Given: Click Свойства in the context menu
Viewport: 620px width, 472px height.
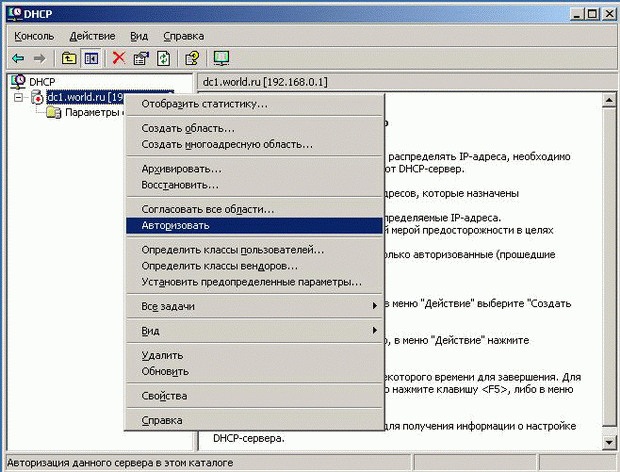Looking at the screenshot, I should pyautogui.click(x=164, y=396).
